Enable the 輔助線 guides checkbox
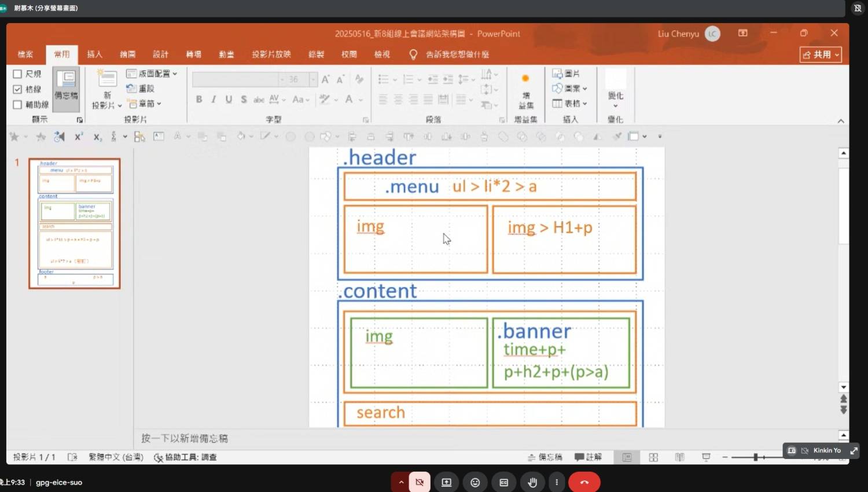 (17, 105)
